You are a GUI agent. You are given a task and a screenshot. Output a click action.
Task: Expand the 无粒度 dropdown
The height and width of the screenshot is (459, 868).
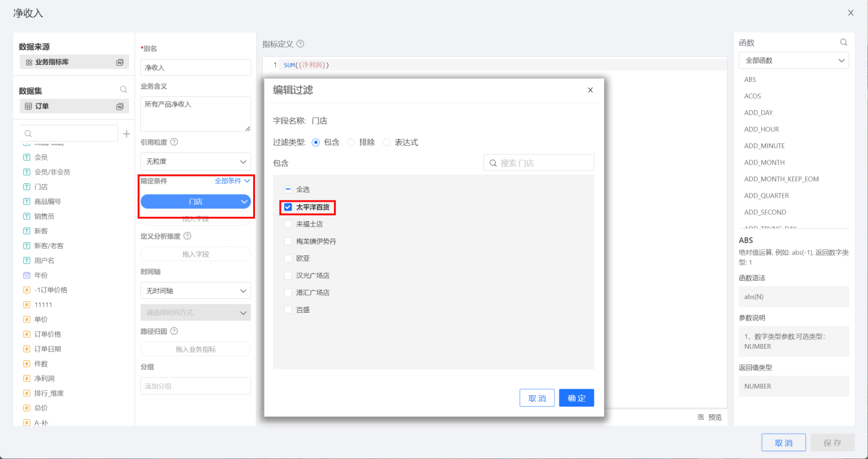[x=195, y=162]
